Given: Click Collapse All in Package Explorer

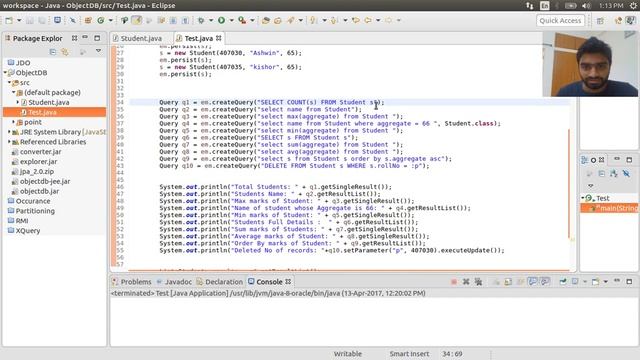Looking at the screenshot, I should pyautogui.click(x=53, y=52).
